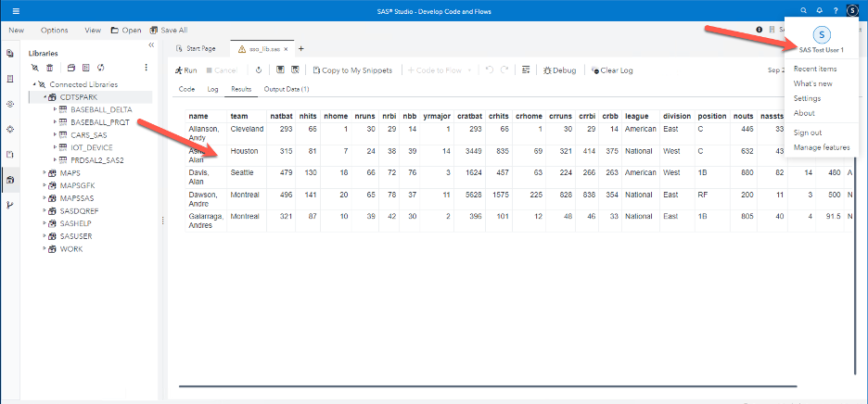
Task: Run the program
Action: (x=185, y=70)
